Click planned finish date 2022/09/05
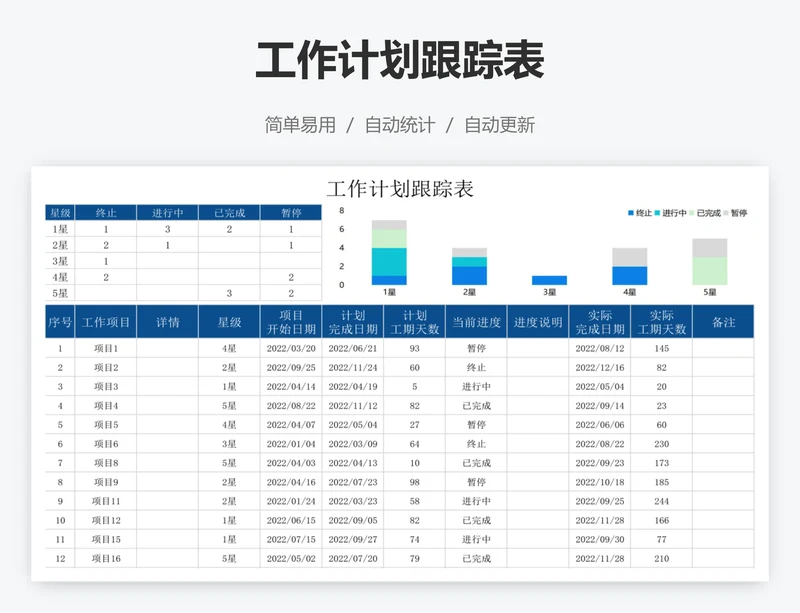This screenshot has height=613, width=800. coord(353,520)
